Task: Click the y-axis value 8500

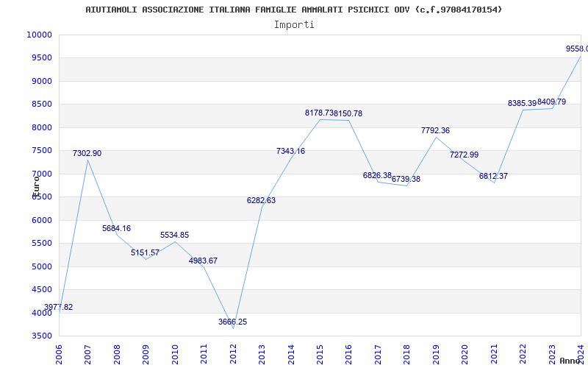Action: coord(41,104)
